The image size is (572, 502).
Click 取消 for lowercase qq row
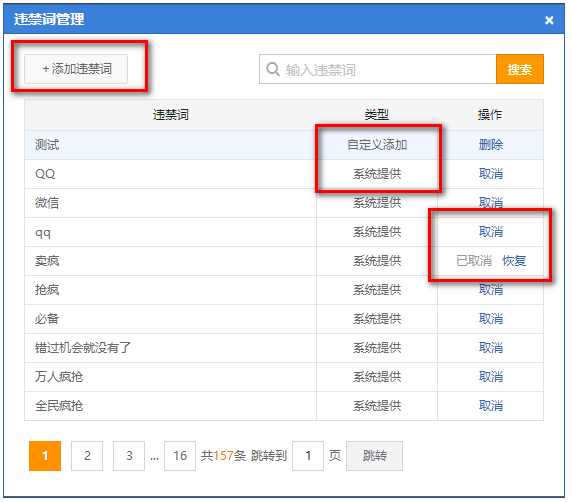click(491, 232)
